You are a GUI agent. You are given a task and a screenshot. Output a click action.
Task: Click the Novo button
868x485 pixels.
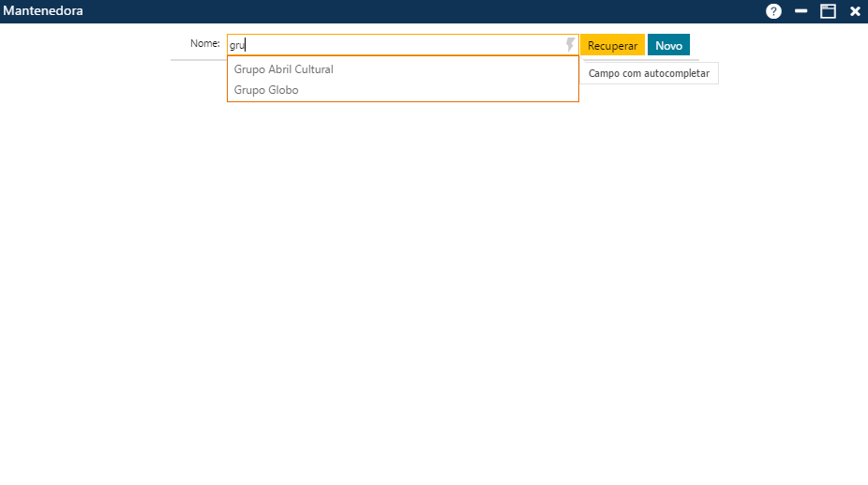point(668,45)
